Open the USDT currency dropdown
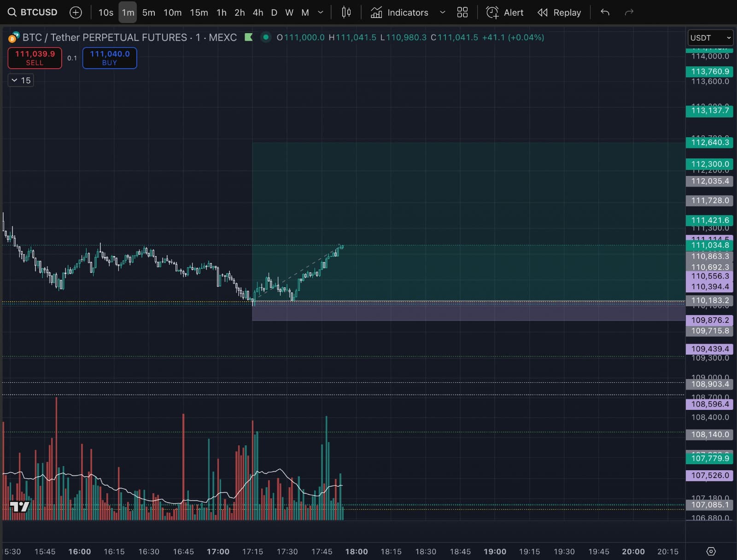The width and height of the screenshot is (737, 560). point(710,38)
